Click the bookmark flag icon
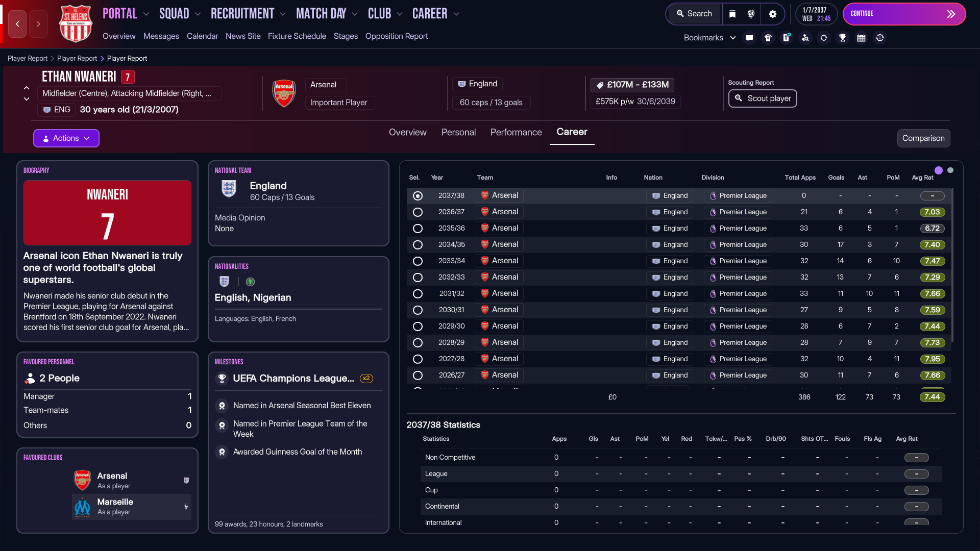 coord(732,14)
